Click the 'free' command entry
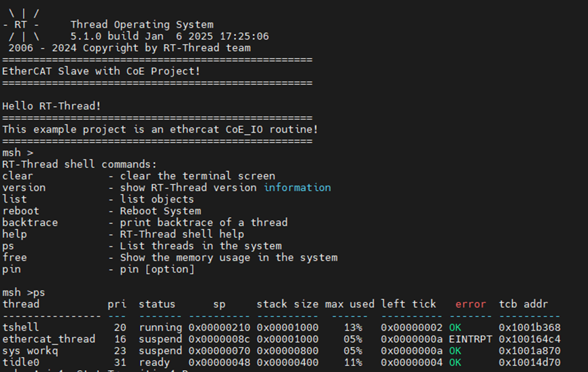 pyautogui.click(x=14, y=257)
